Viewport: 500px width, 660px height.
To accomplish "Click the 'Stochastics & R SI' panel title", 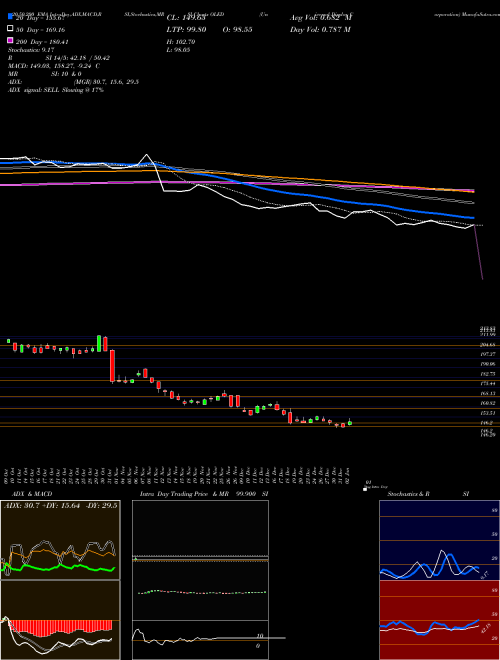I will [428, 494].
